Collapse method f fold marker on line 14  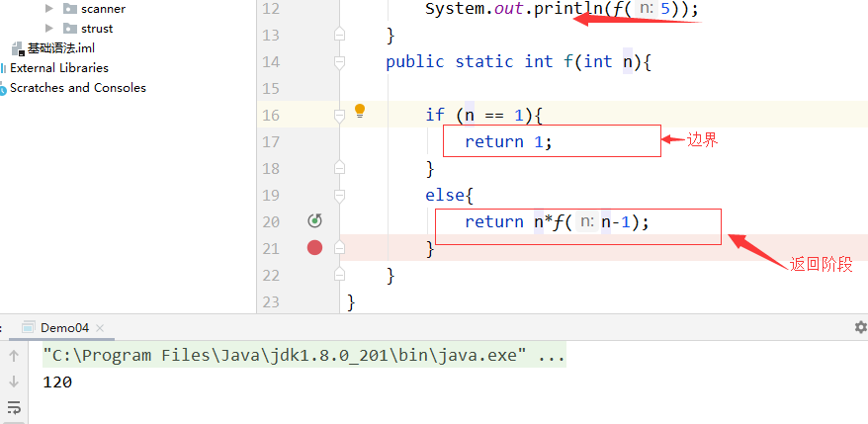click(339, 61)
